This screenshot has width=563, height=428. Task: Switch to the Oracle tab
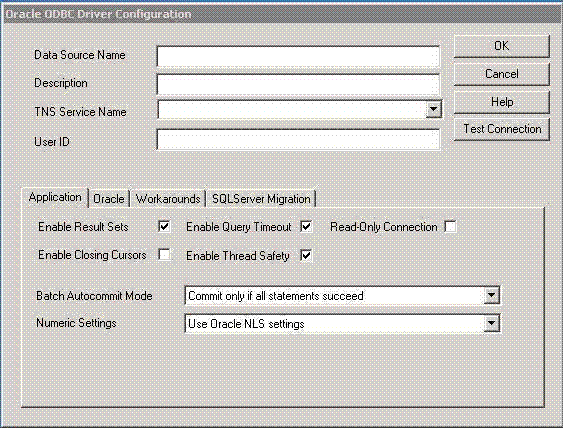point(109,199)
